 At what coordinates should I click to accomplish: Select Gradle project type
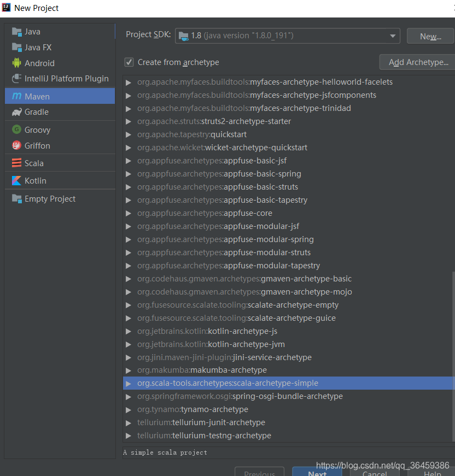[x=60, y=112]
